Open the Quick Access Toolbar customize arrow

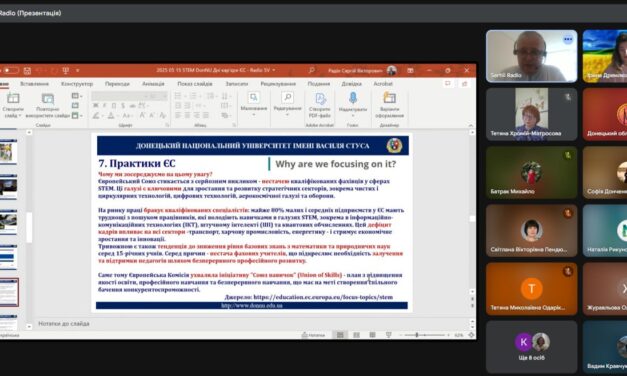pos(78,71)
